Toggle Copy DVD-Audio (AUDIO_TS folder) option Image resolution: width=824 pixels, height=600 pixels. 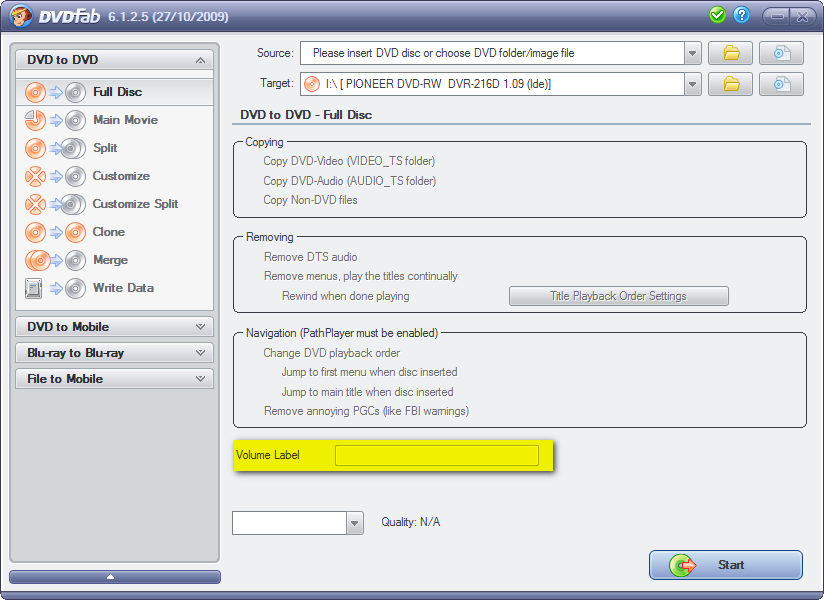(349, 181)
